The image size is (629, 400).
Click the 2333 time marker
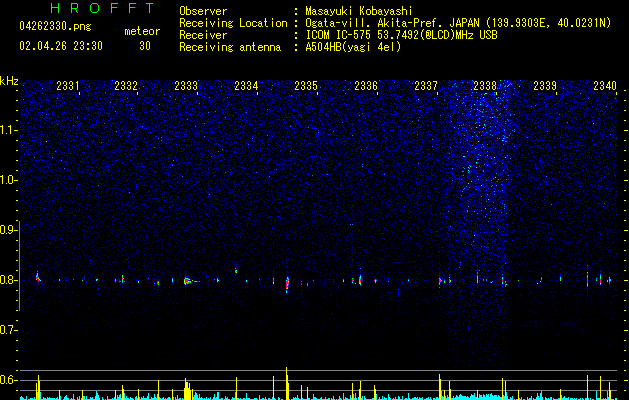186,86
